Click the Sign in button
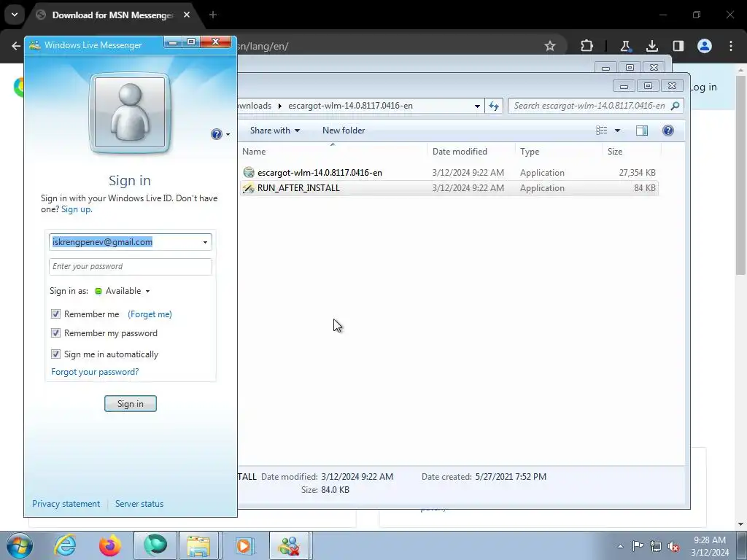Image resolution: width=747 pixels, height=560 pixels. point(131,404)
